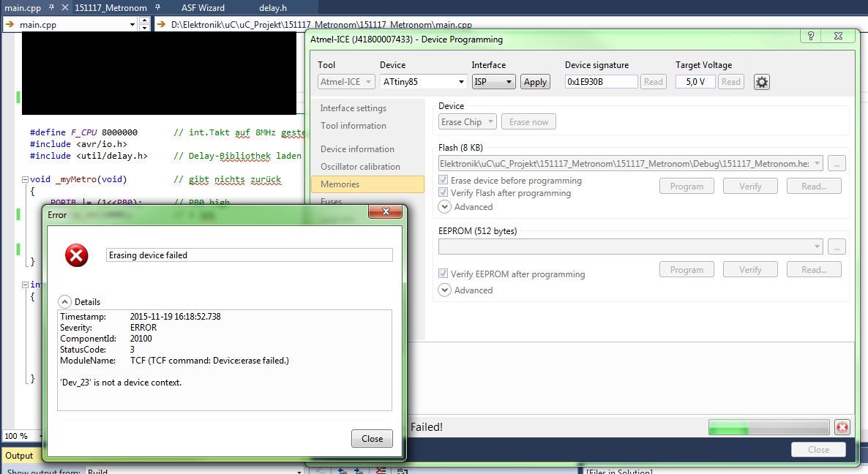The width and height of the screenshot is (868, 474).
Task: Click the red error icon in the Error dialog
Action: 76,255
